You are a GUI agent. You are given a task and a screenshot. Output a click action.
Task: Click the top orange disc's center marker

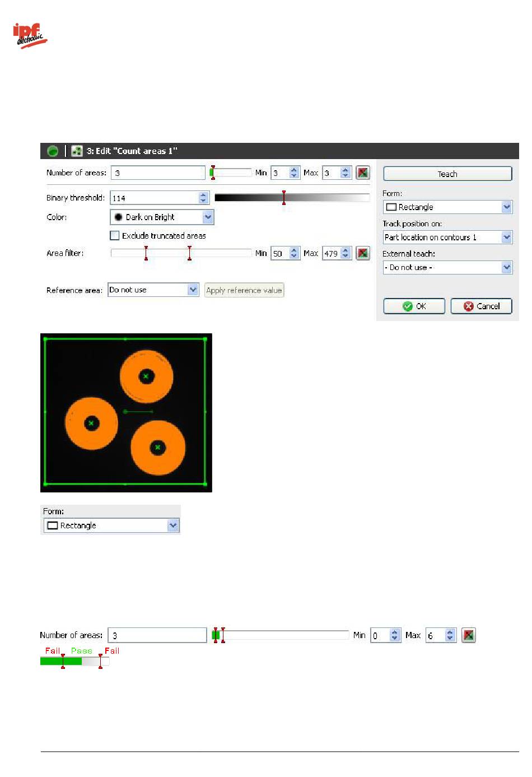click(146, 376)
